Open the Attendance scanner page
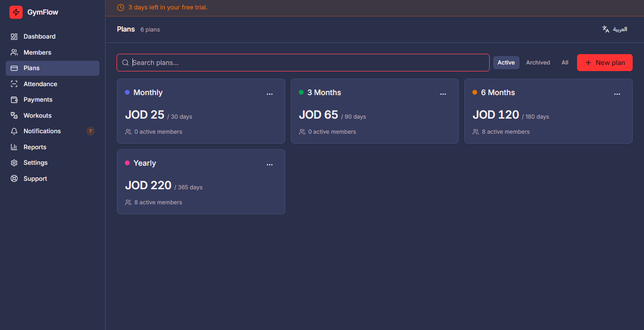The image size is (644, 330). (52, 84)
